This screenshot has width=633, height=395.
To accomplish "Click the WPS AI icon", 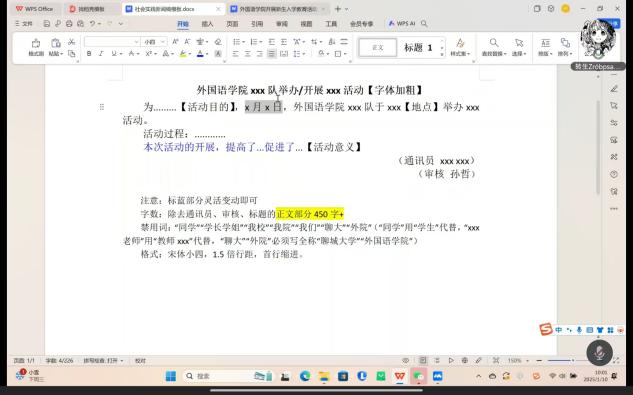I will click(x=402, y=24).
